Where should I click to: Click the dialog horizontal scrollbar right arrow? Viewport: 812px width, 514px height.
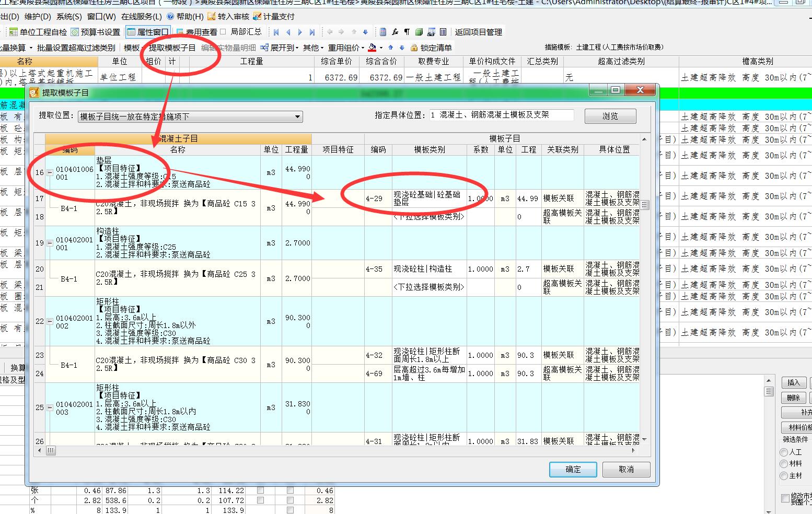point(634,450)
